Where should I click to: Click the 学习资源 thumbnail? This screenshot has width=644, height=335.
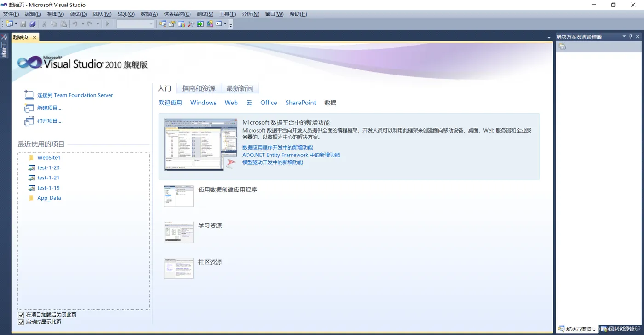tap(178, 232)
